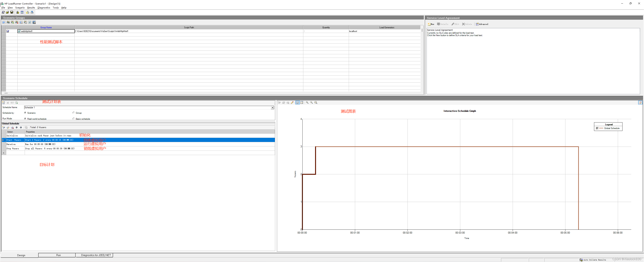Click Add Action brick icon in Global Schedule
Screen dimensions: 644x262
pos(4,127)
